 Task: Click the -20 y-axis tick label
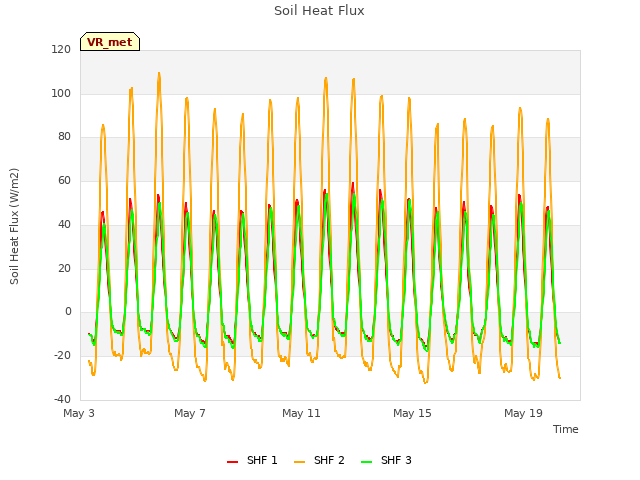tap(62, 356)
